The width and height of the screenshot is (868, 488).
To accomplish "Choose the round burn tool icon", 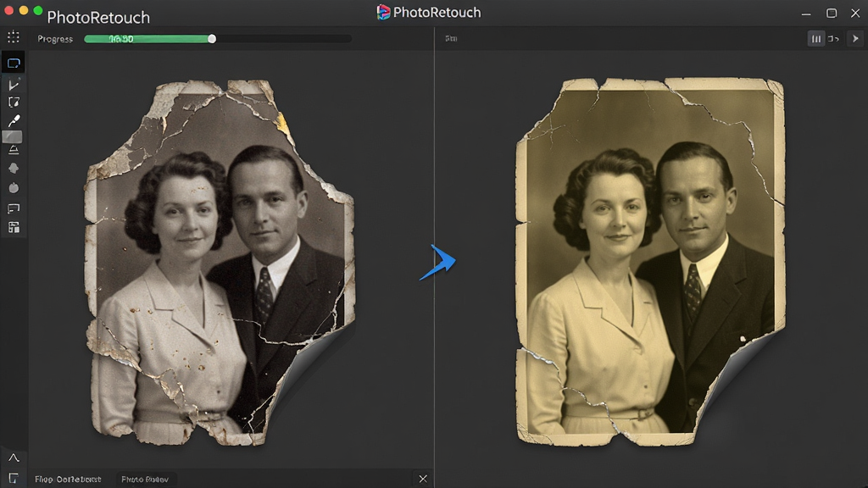I will click(14, 187).
